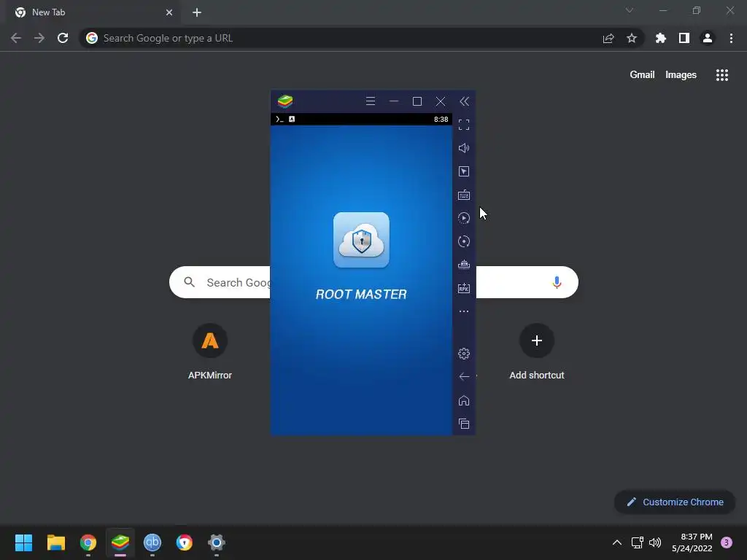Collapse the BlueStacks sidebar with double chevron
The width and height of the screenshot is (747, 560).
(464, 101)
